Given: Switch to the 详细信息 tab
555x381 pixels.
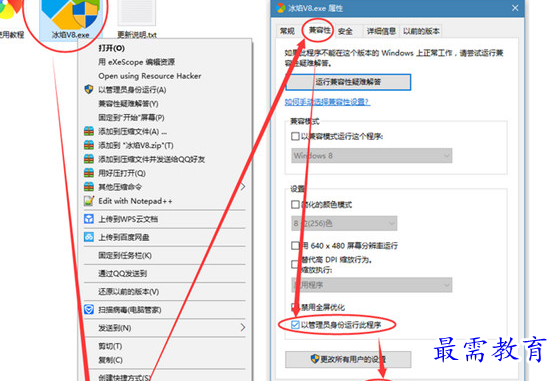Looking at the screenshot, I should pyautogui.click(x=381, y=31).
